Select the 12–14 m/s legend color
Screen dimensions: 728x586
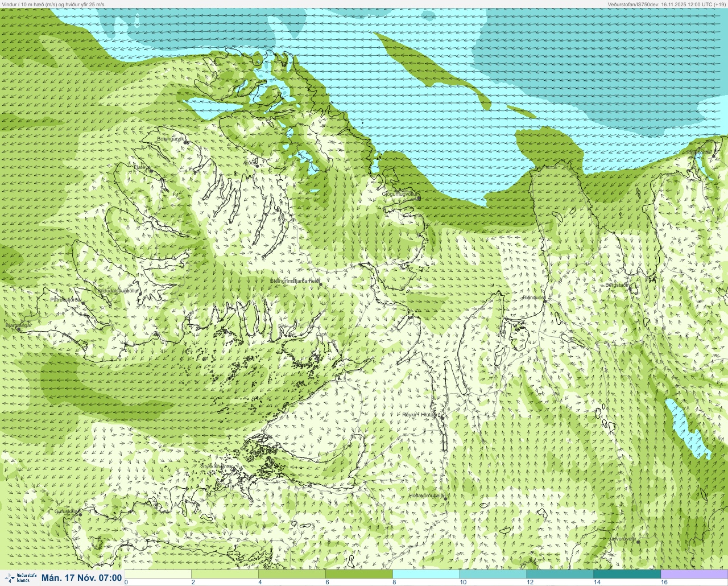click(x=560, y=574)
